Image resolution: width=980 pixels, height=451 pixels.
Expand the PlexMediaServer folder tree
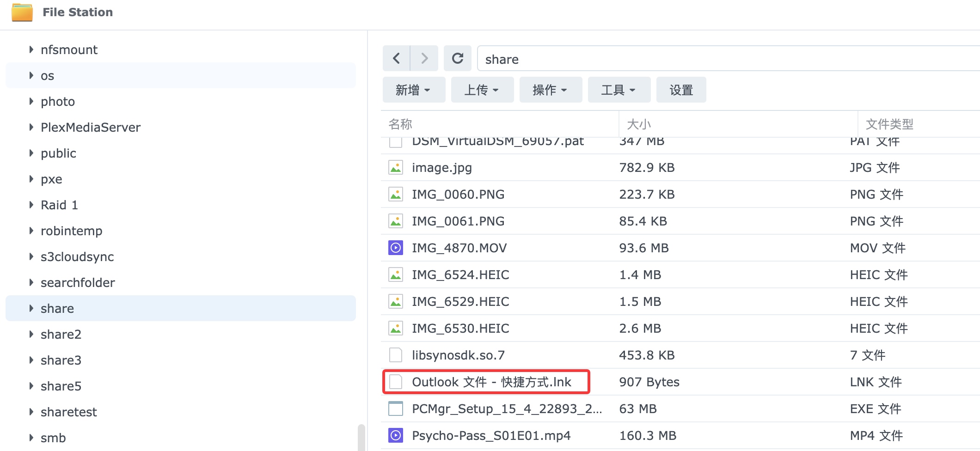(31, 127)
